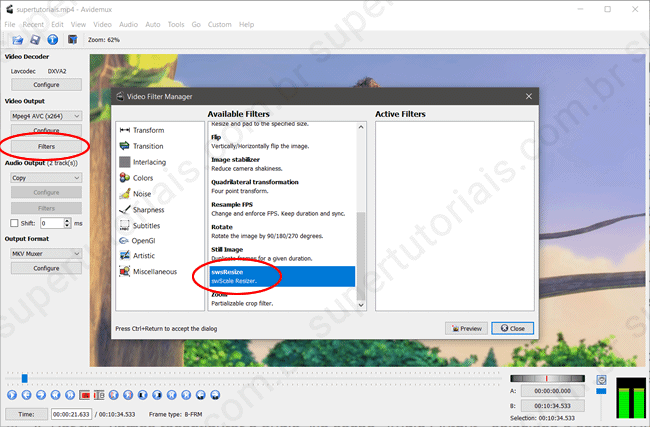This screenshot has height=427, width=650.
Task: Enable the audio Shift checkbox
Action: (14, 223)
